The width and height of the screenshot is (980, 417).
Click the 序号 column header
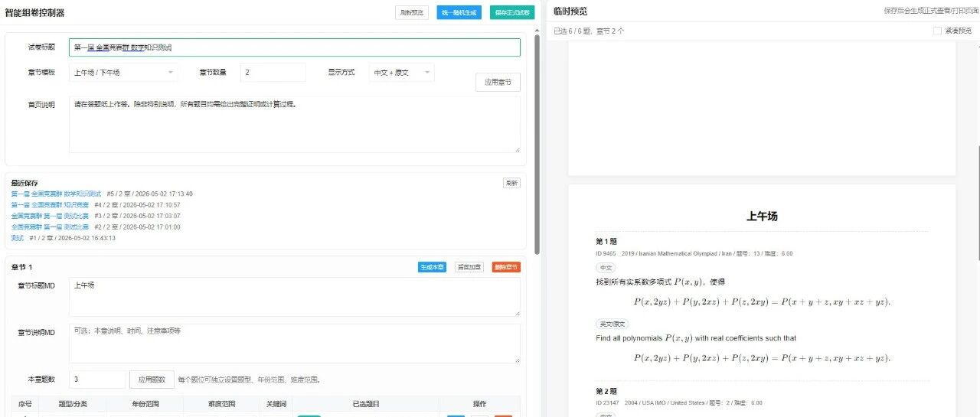click(x=24, y=404)
